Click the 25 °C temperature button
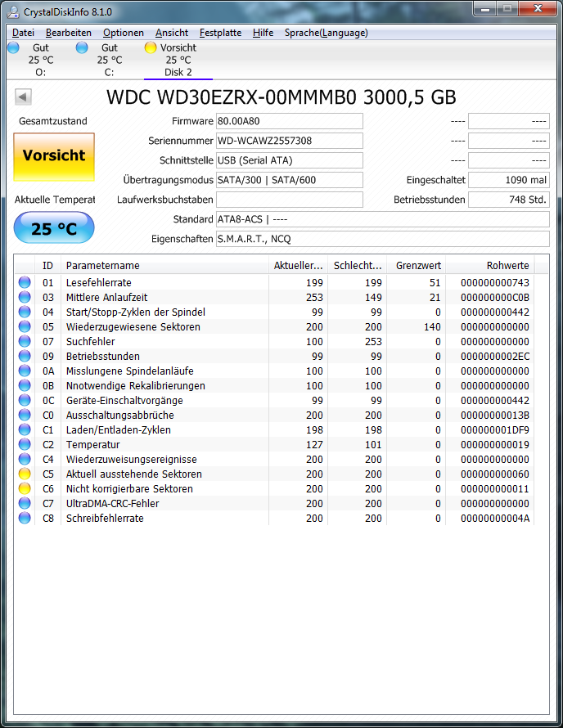The image size is (563, 728). tap(54, 227)
